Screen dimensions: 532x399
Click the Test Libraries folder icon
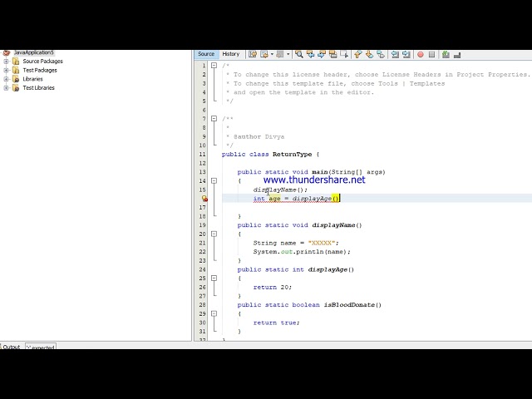[16, 87]
